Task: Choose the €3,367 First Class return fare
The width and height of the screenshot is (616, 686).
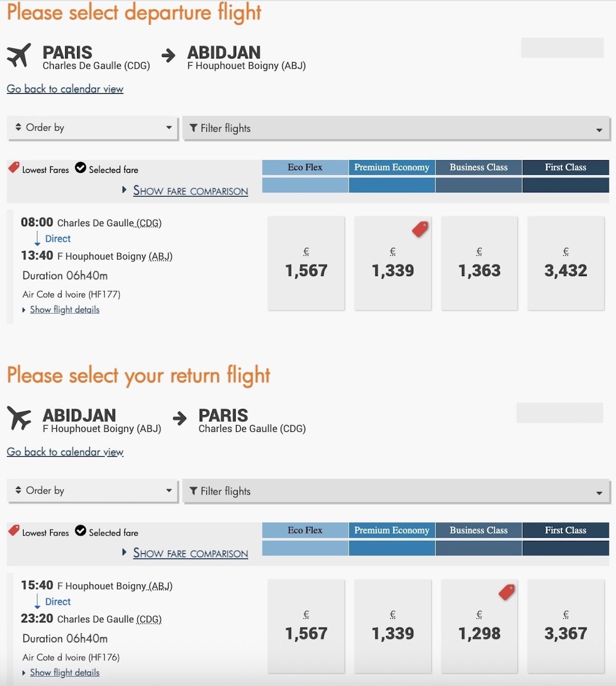Action: (566, 626)
